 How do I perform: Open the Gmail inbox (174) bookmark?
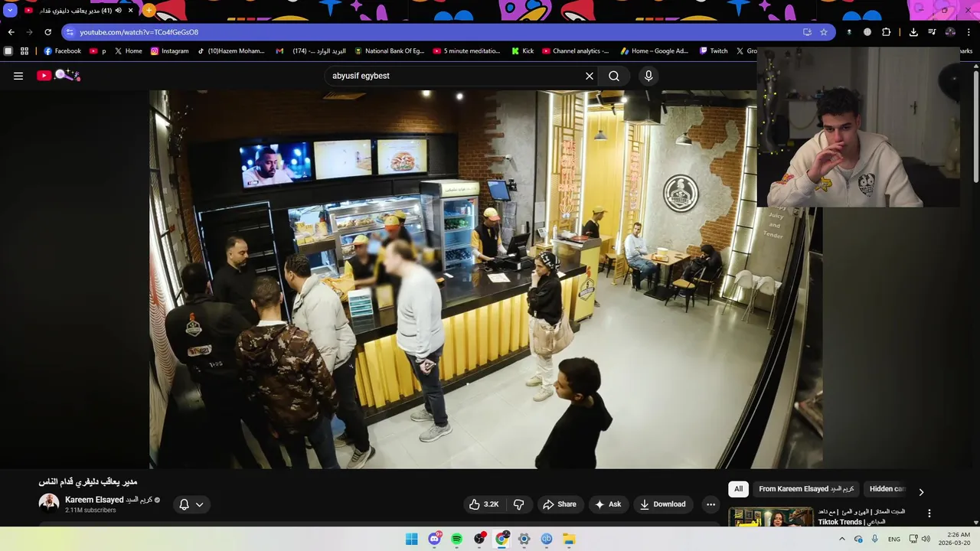[x=311, y=51]
